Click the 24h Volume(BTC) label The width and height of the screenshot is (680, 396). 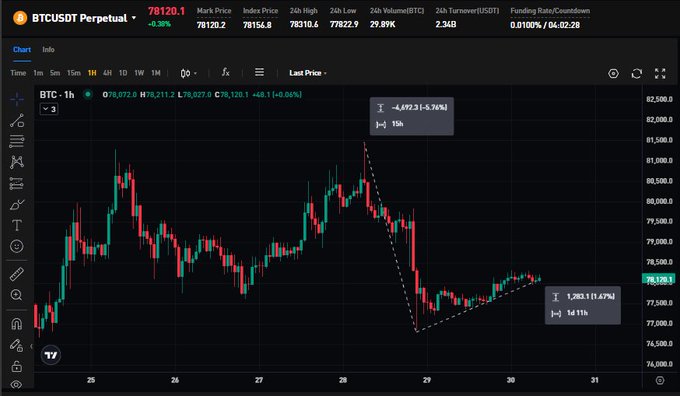click(397, 10)
